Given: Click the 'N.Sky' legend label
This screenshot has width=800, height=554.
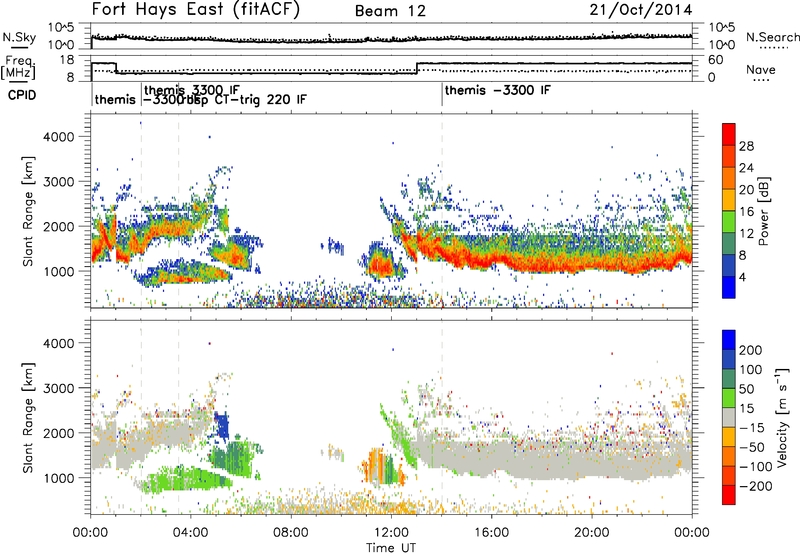Looking at the screenshot, I should 19,37.
